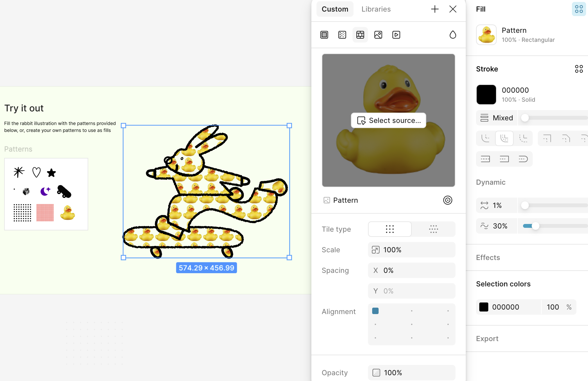
Task: Adjust the stroke weight slider handle
Action: click(525, 118)
